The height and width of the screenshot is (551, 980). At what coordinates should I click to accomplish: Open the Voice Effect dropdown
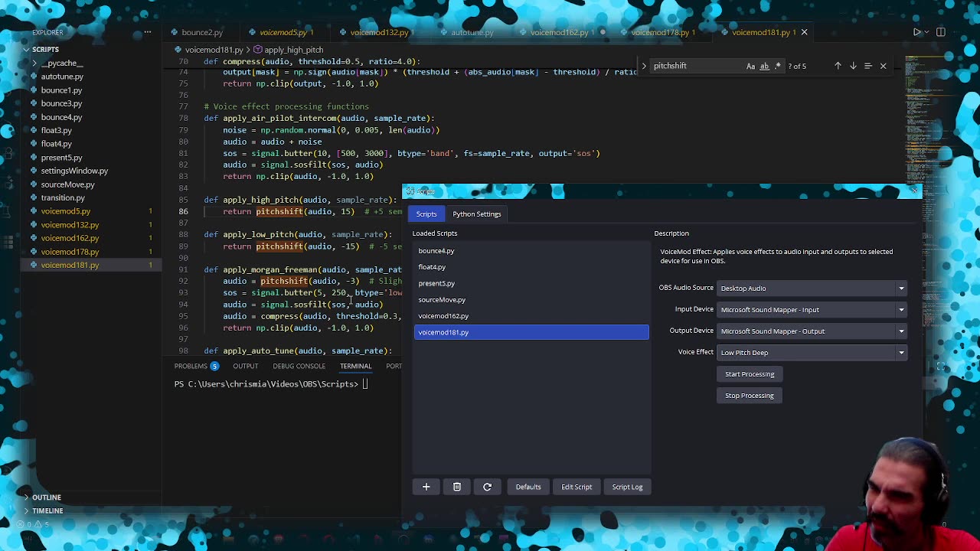point(812,353)
